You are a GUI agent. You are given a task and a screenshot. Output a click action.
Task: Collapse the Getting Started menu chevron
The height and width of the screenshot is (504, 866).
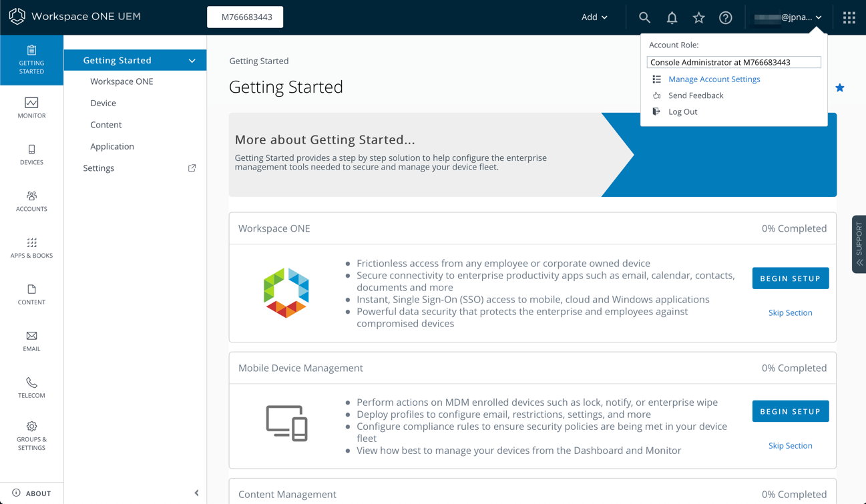(x=192, y=61)
